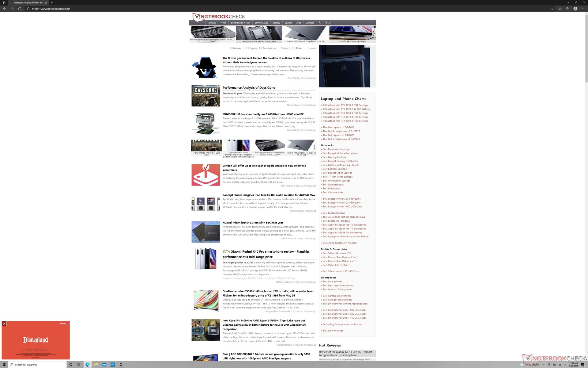Advance top featured carousel with right arrow
The height and width of the screenshot is (368, 588).
374,33
